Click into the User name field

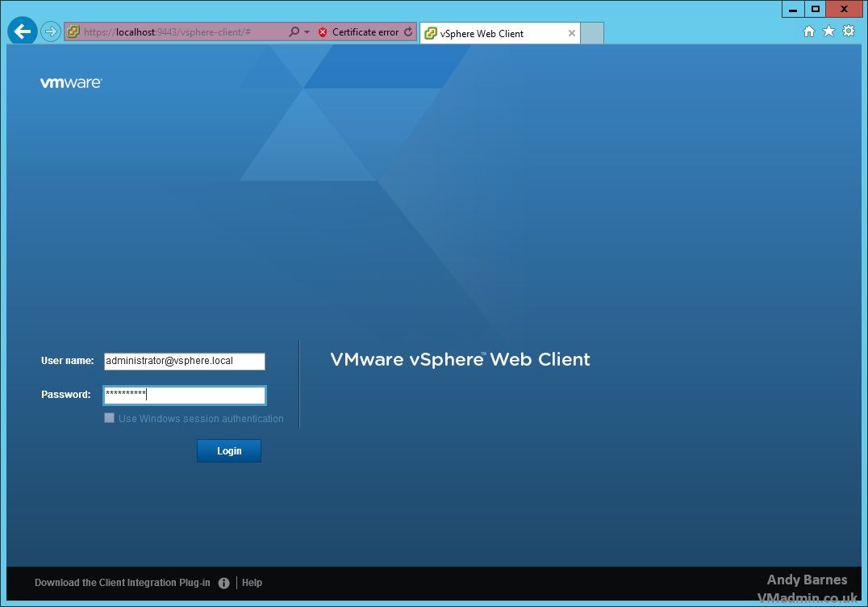pos(184,362)
